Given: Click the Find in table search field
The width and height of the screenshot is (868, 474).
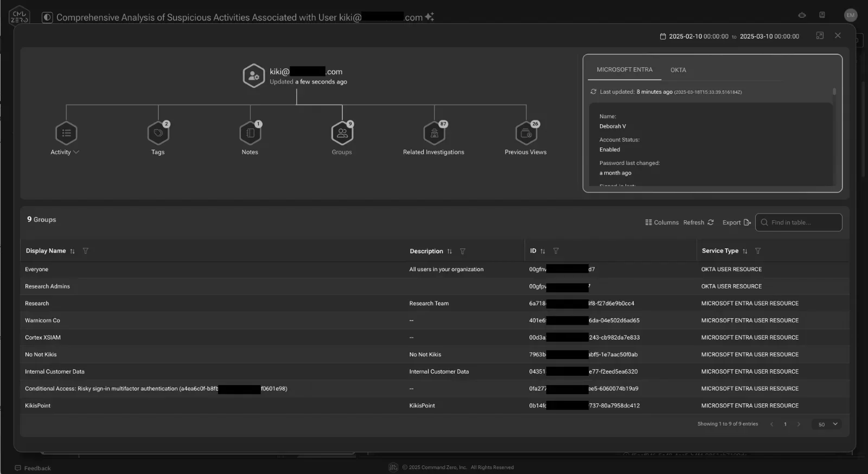Looking at the screenshot, I should point(799,222).
